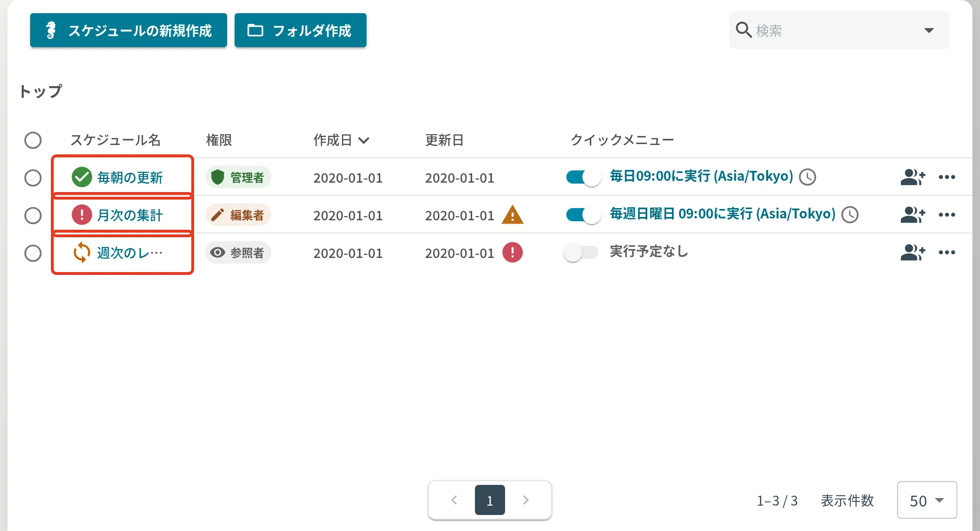Go to next page arrow
The height and width of the screenshot is (531, 980).
526,500
